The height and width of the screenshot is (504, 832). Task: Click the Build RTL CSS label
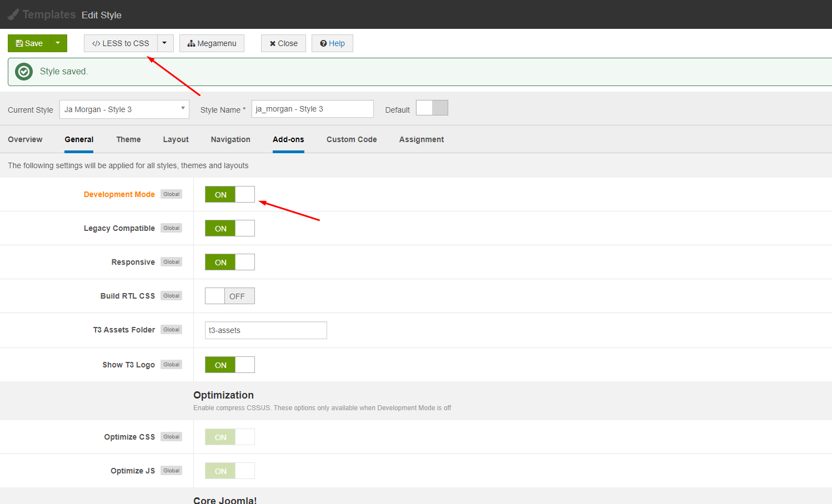pyautogui.click(x=128, y=296)
